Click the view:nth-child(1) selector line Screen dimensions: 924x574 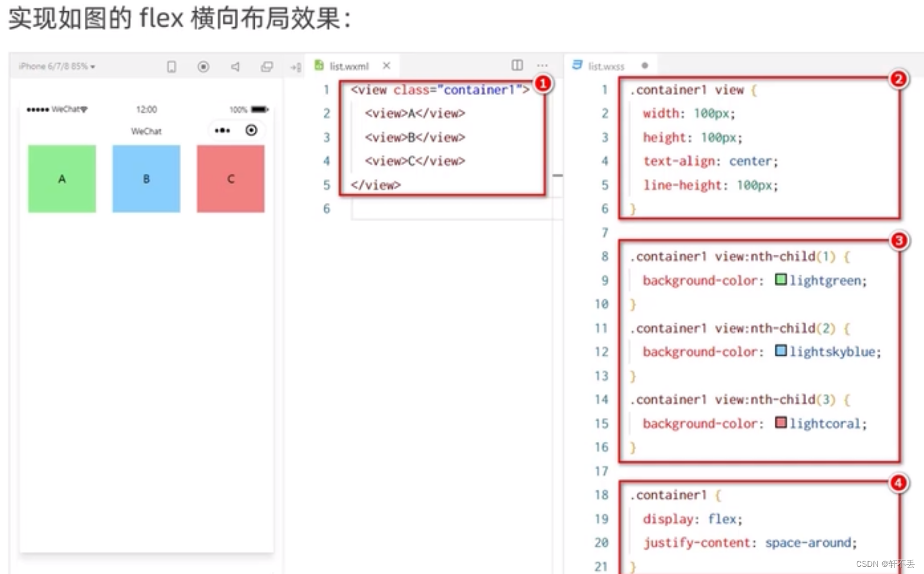741,257
